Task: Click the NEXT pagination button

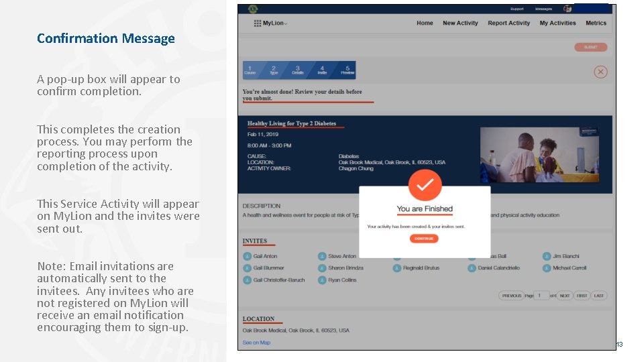Action: (565, 296)
